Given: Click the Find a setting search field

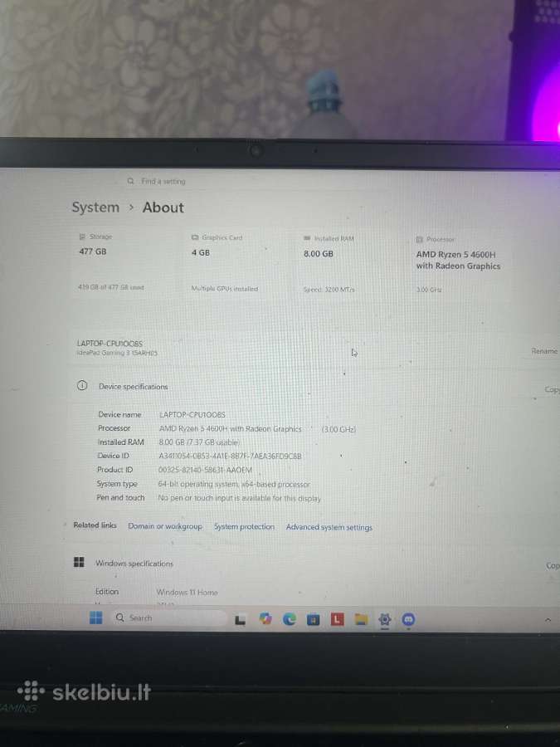Looking at the screenshot, I should pyautogui.click(x=257, y=181).
